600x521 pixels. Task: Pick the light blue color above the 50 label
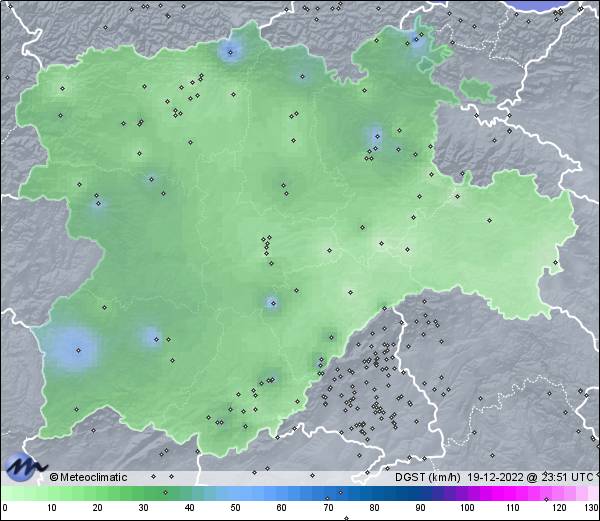(x=235, y=493)
